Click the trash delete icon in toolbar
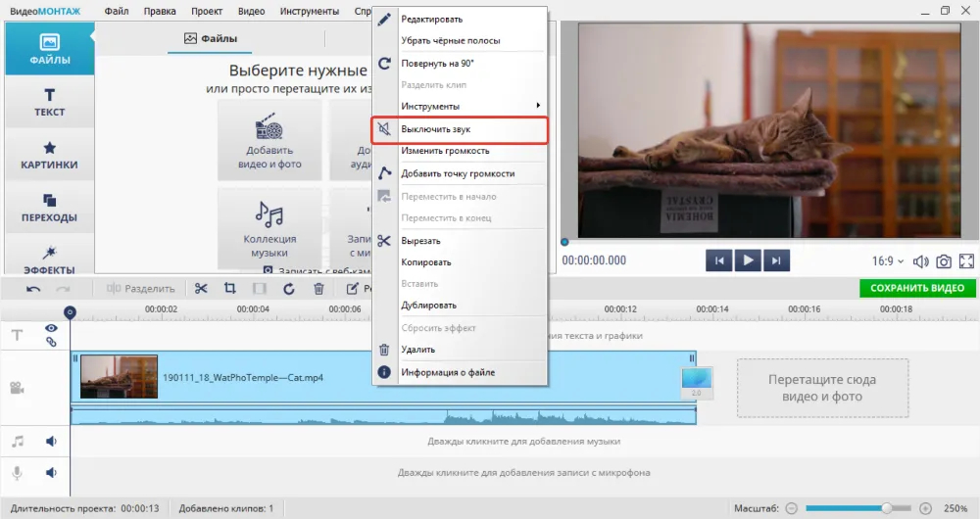This screenshot has width=980, height=519. [x=318, y=288]
